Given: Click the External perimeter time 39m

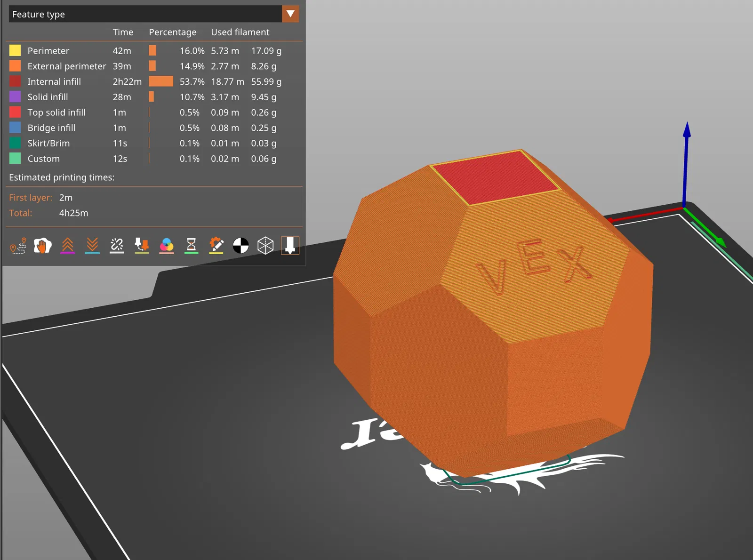Looking at the screenshot, I should point(122,66).
